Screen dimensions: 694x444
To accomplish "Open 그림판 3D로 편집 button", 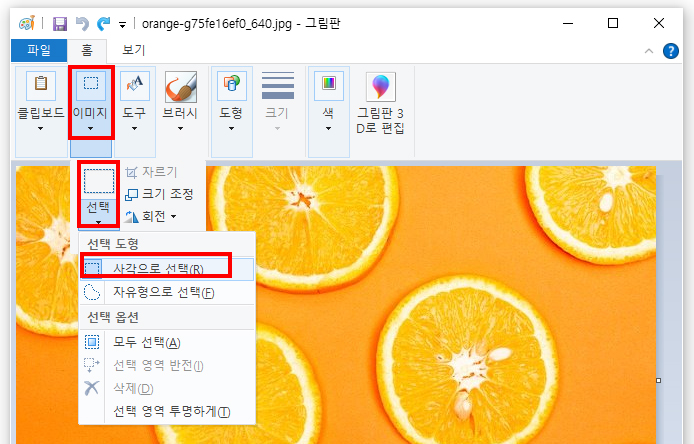I will (380, 104).
